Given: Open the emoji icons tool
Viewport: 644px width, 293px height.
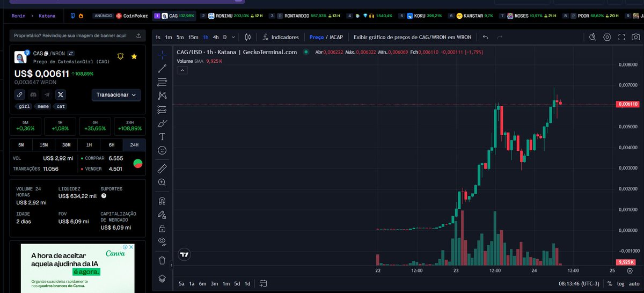Looking at the screenshot, I should point(163,150).
